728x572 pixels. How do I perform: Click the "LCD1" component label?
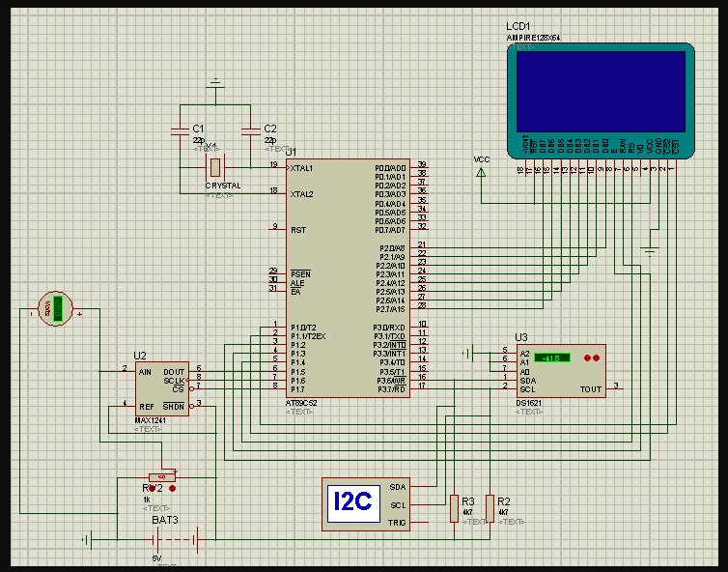click(x=518, y=26)
